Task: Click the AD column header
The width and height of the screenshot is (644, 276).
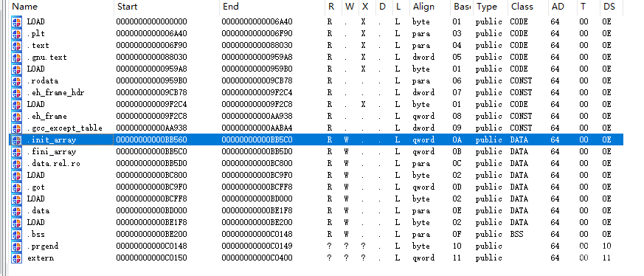Action: (557, 7)
